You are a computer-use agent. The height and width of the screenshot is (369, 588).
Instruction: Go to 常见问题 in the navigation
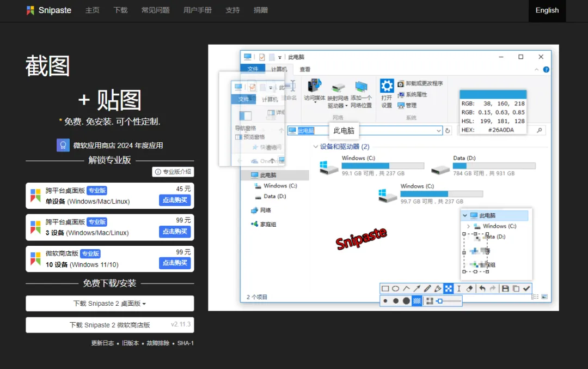click(x=155, y=10)
